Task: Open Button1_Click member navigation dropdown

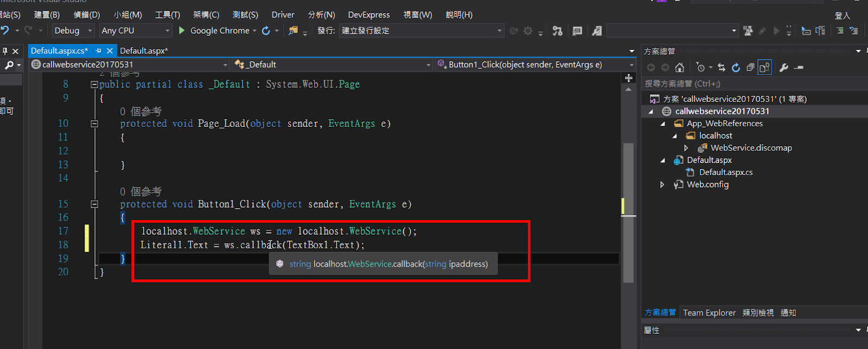Action: pyautogui.click(x=535, y=64)
